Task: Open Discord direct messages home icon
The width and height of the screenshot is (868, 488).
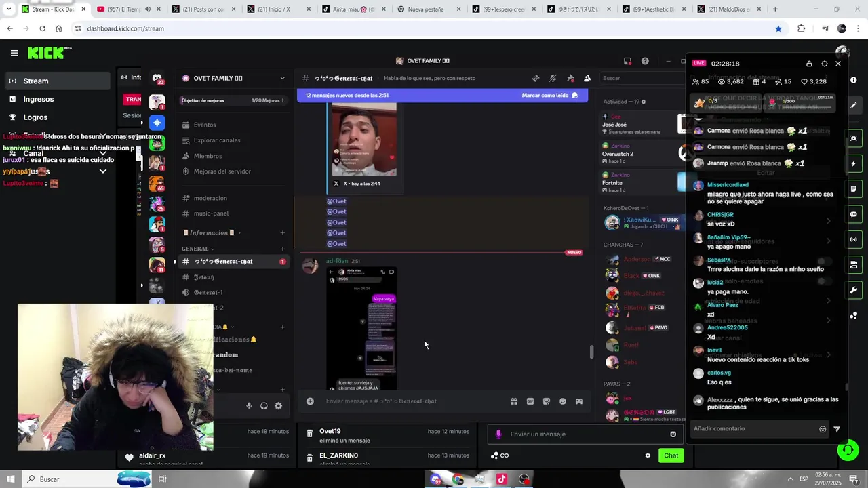Action: [157, 78]
